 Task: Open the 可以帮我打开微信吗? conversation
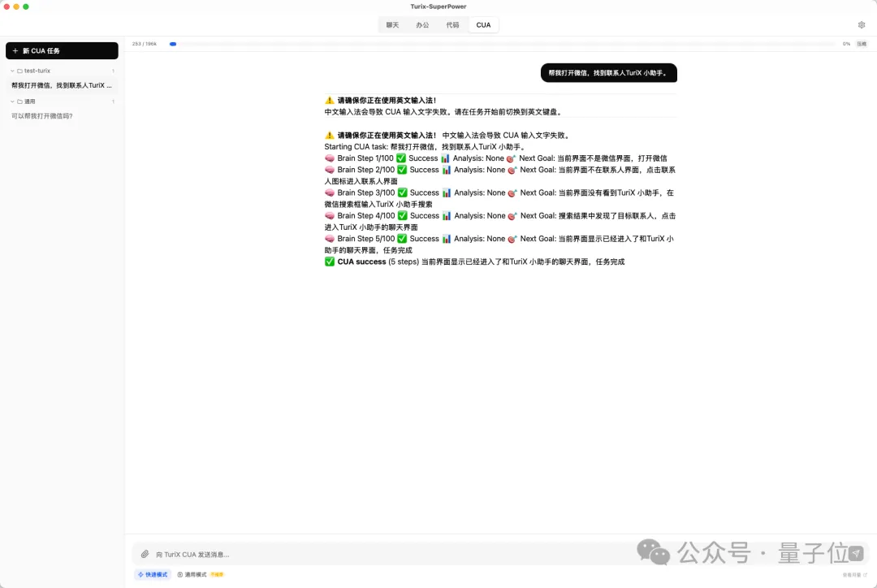42,116
